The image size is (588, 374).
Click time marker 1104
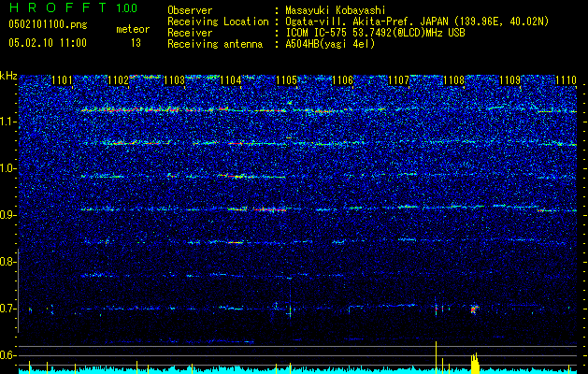coord(231,79)
